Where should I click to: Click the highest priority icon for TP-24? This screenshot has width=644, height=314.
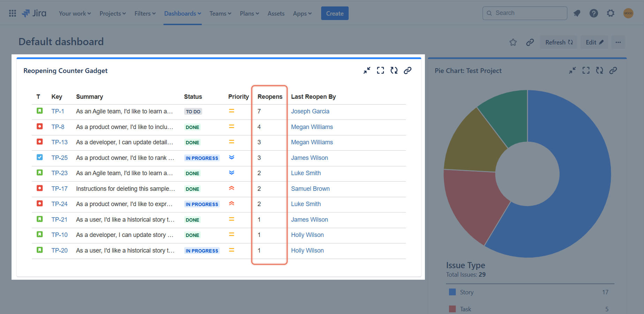click(232, 204)
